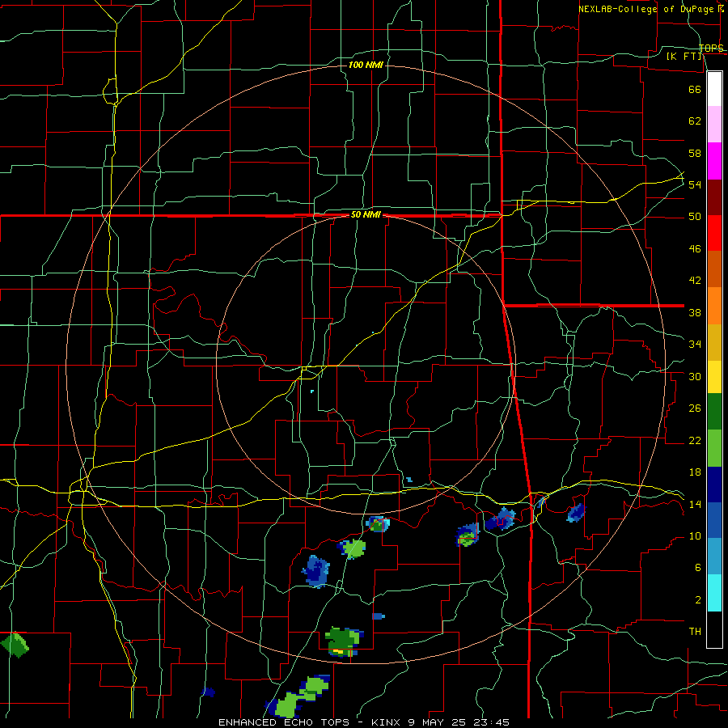This screenshot has height=728, width=728.
Task: Click the medium blue legend swatch
Action: click(714, 520)
